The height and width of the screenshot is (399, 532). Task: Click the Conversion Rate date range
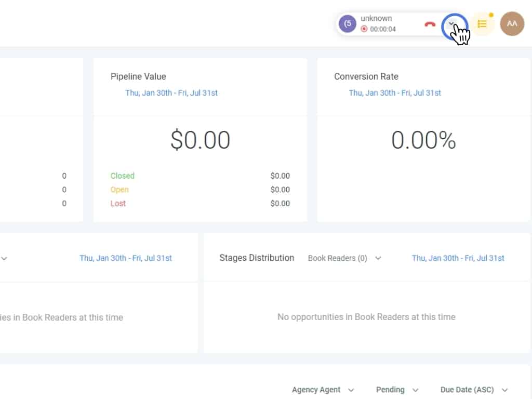(395, 93)
